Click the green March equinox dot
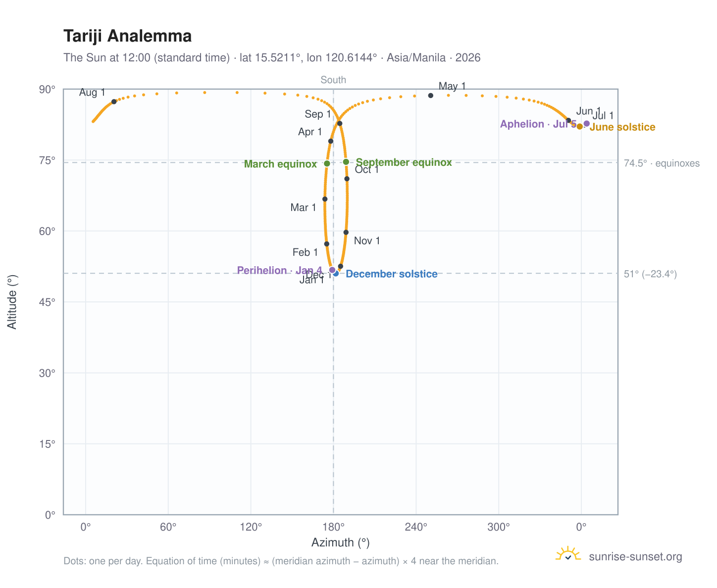This screenshot has width=717, height=588. pyautogui.click(x=327, y=164)
